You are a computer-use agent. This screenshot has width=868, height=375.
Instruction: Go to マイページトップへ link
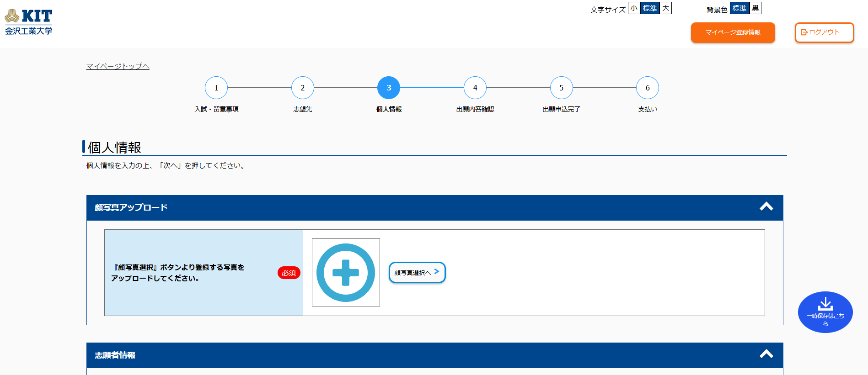click(x=118, y=66)
